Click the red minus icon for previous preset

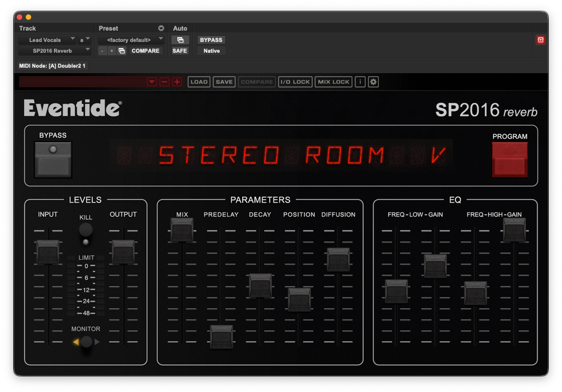[164, 82]
